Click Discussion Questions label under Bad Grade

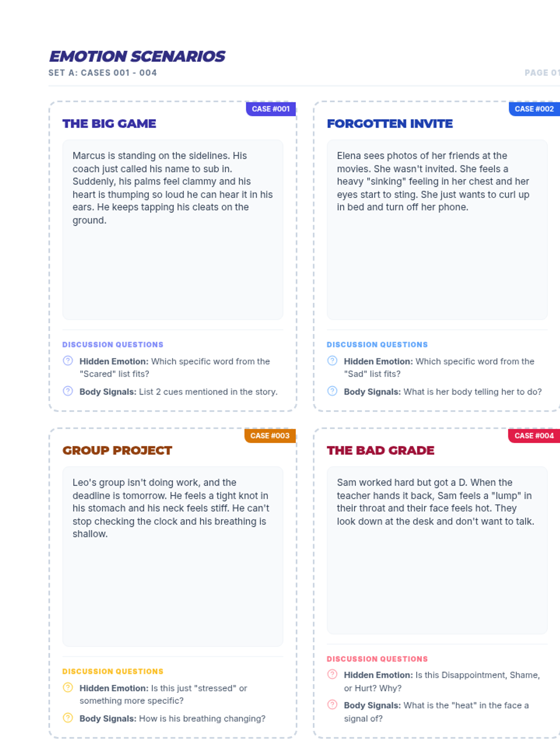pyautogui.click(x=377, y=659)
